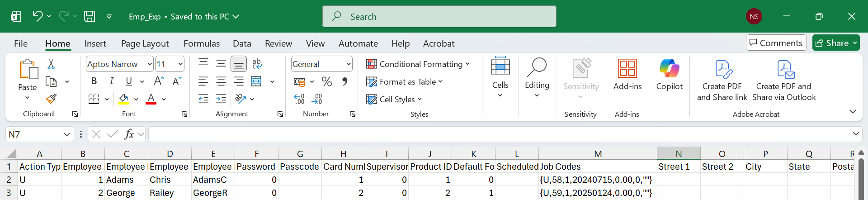Click the Cut scissors icon
This screenshot has height=200, width=868.
click(51, 64)
